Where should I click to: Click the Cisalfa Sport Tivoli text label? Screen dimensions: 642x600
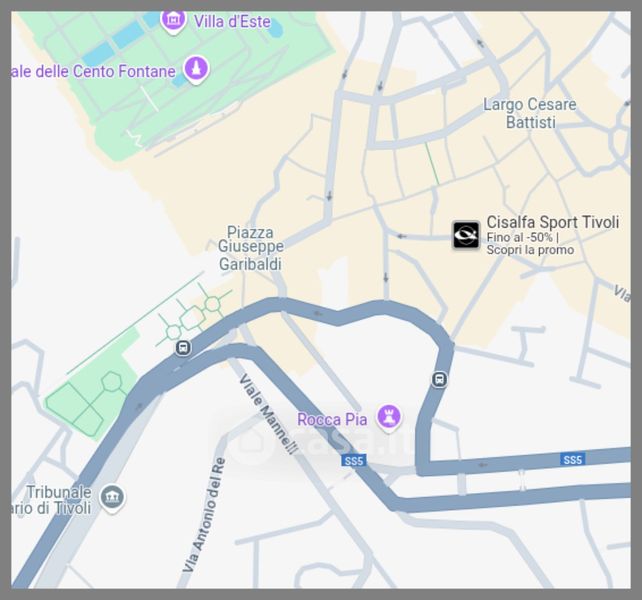click(x=552, y=222)
